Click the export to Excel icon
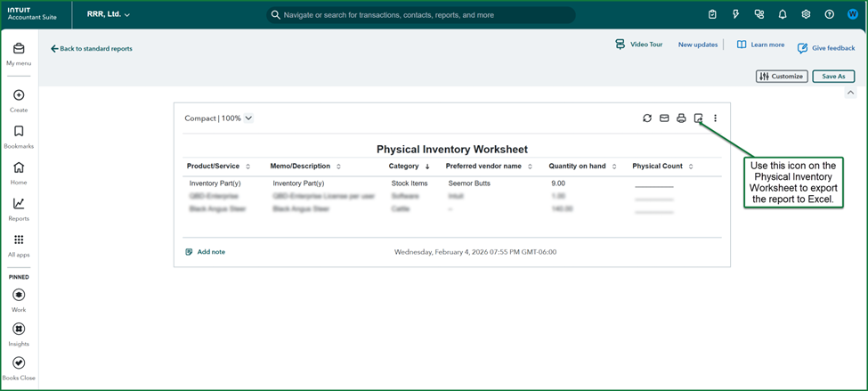 (x=698, y=118)
